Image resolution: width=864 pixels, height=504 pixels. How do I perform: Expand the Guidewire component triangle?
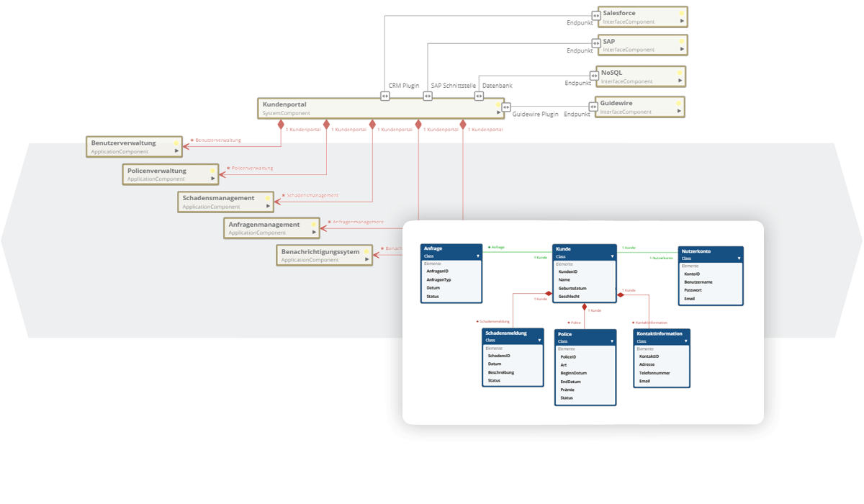(x=678, y=112)
